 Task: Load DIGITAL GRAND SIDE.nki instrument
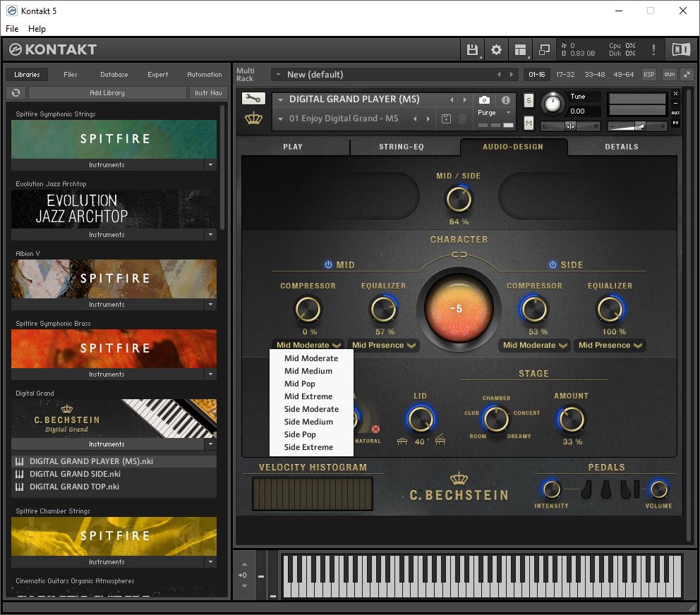coord(114,474)
